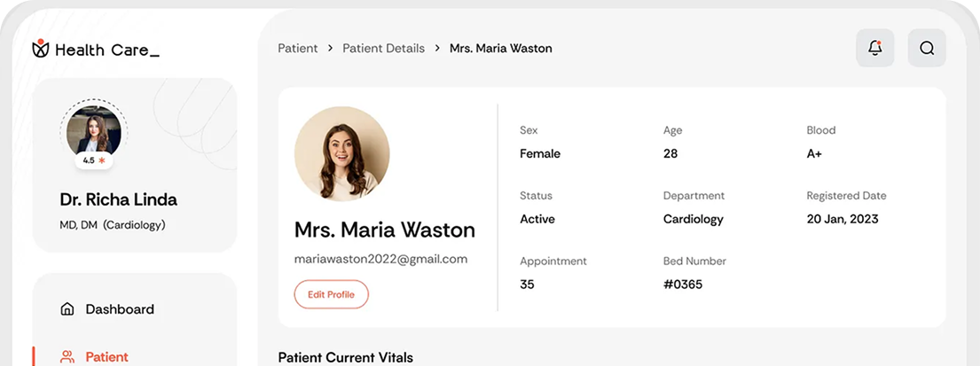Select the Cardiology department value
980x366 pixels.
[x=693, y=219]
